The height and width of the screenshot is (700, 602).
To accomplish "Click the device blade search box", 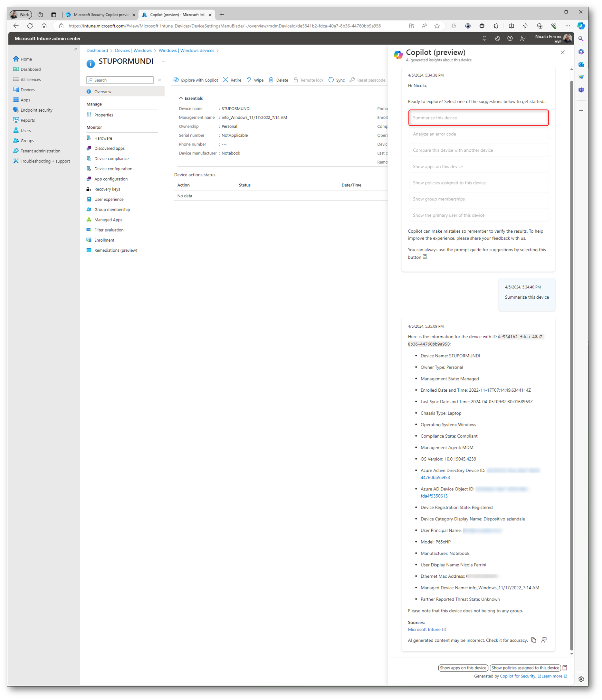I will (x=120, y=80).
